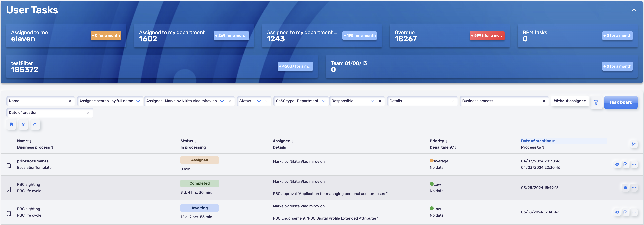The height and width of the screenshot is (225, 644).
Task: Expand the Assignee Markelov dropdown
Action: tap(222, 101)
